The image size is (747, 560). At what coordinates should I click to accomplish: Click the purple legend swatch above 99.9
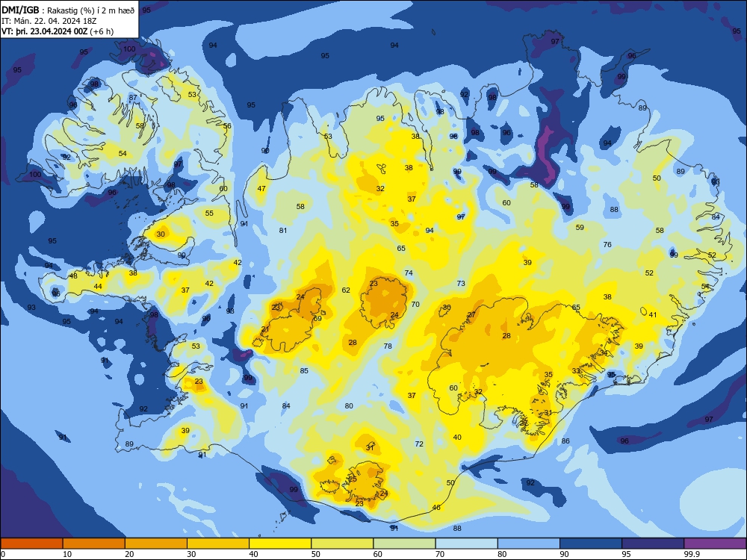point(715,544)
